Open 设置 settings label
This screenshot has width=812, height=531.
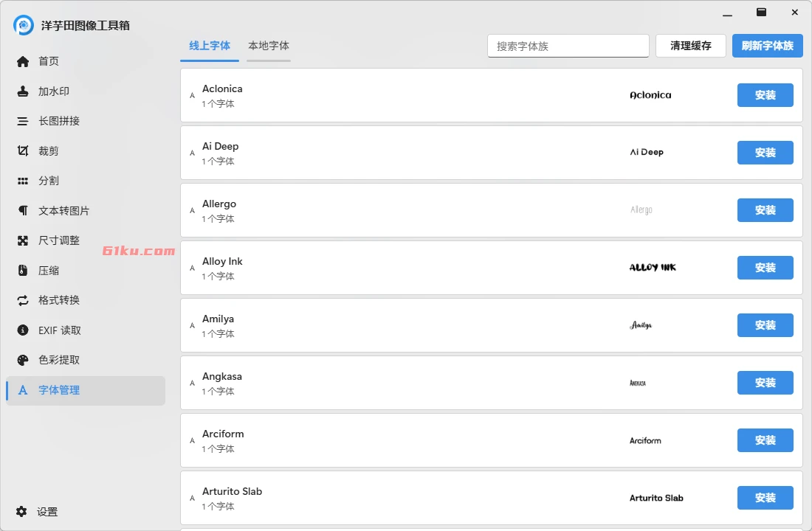(47, 512)
